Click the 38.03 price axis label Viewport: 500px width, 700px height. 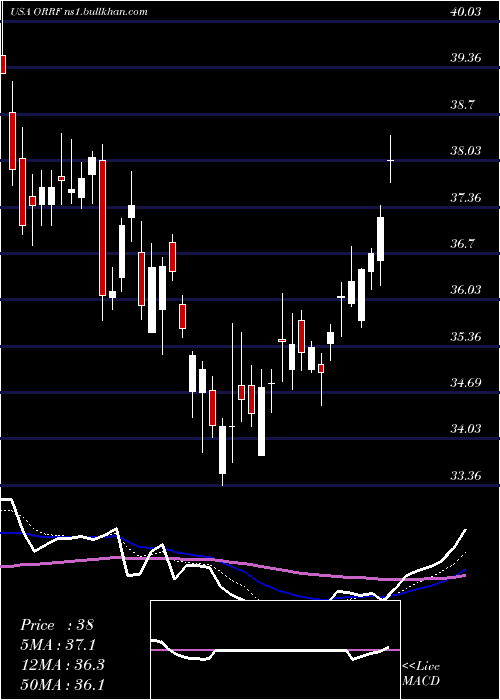(x=466, y=150)
